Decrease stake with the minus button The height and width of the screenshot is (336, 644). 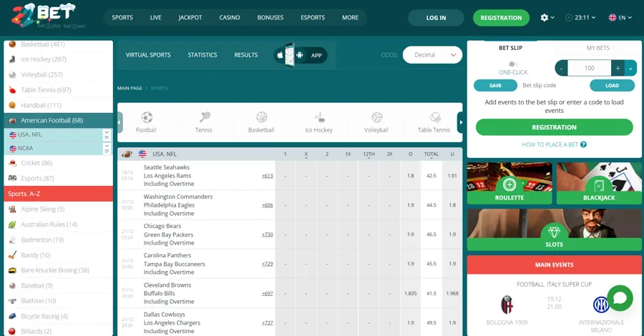pos(562,68)
